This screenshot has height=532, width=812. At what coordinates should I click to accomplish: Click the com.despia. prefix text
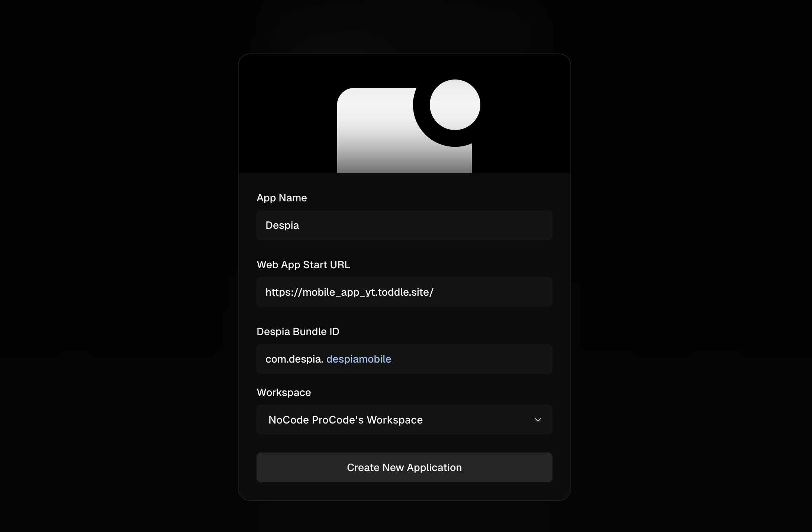(294, 359)
